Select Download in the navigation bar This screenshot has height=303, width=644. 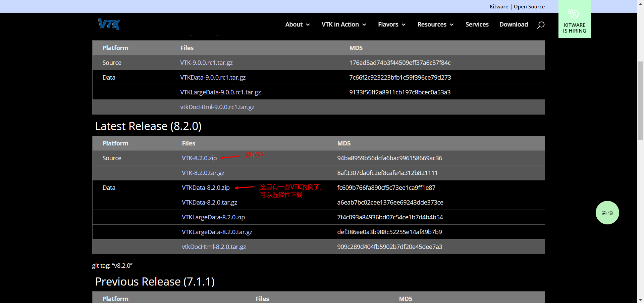[x=514, y=24]
